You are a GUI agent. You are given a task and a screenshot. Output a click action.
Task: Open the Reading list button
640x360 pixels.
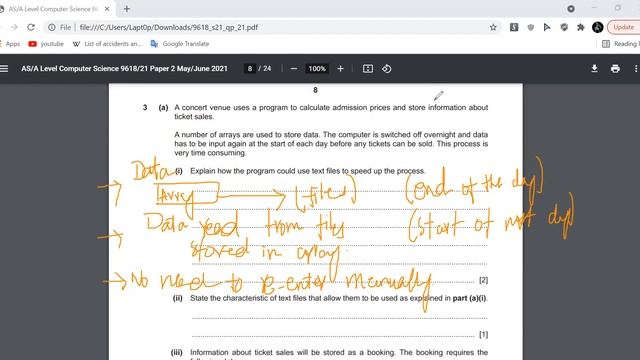[620, 44]
